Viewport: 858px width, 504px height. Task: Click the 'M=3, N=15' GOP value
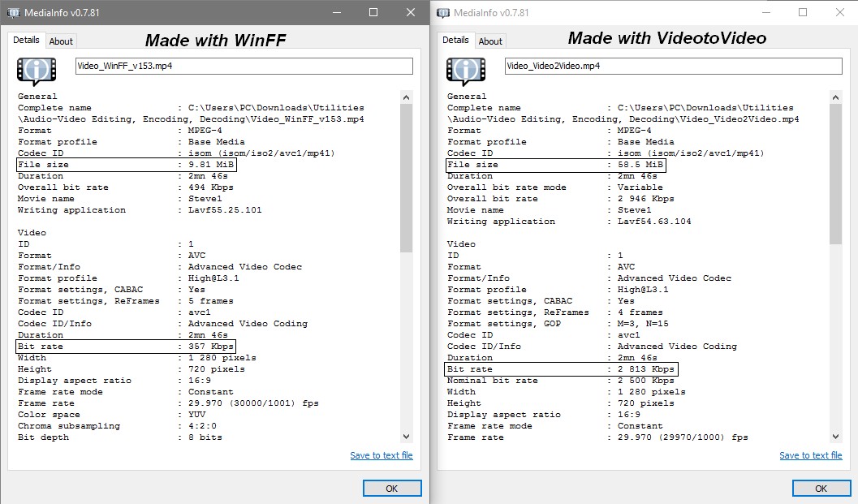(643, 324)
